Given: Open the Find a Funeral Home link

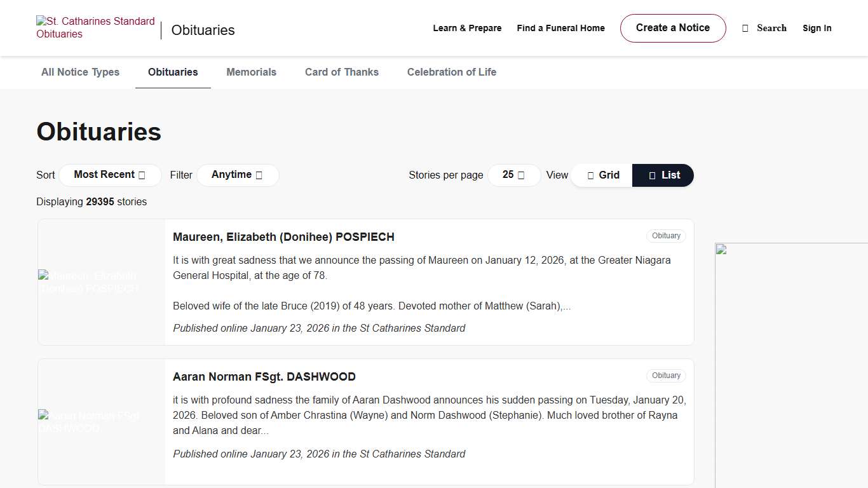Looking at the screenshot, I should pos(560,28).
